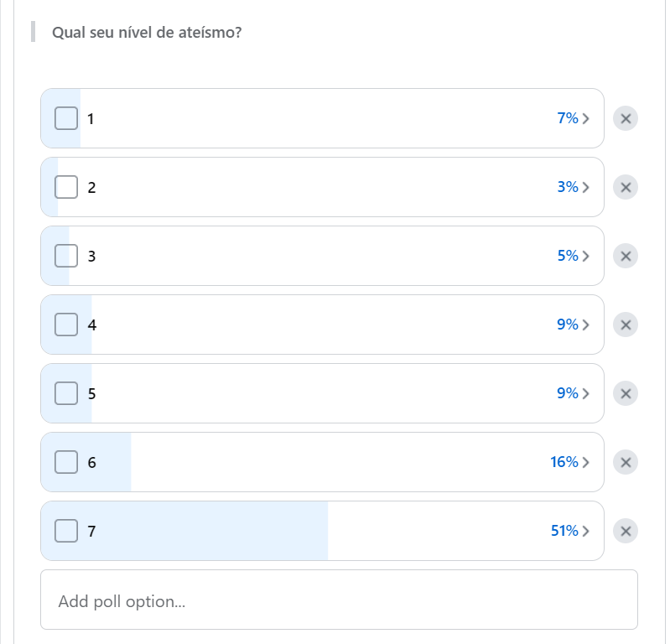This screenshot has height=644, width=670.
Task: Show voters via chevron beside 3%
Action: point(586,188)
